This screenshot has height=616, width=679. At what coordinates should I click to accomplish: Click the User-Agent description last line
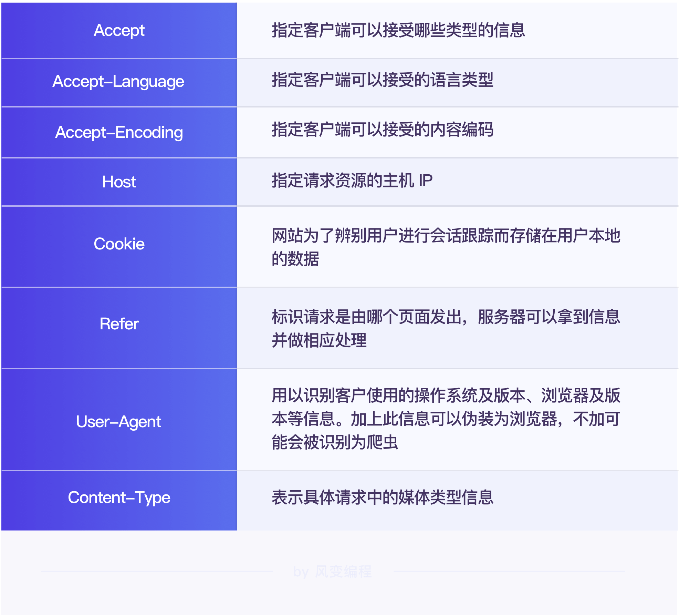335,442
